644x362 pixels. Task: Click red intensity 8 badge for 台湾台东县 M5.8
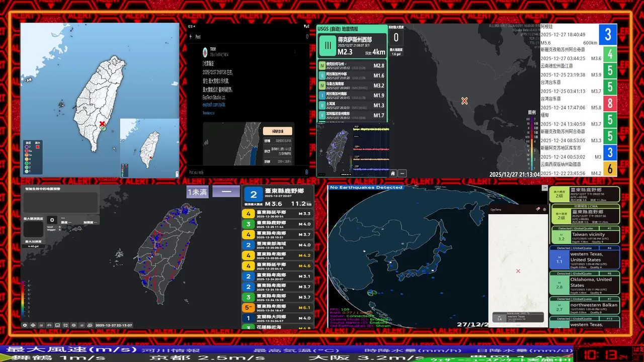[610, 104]
